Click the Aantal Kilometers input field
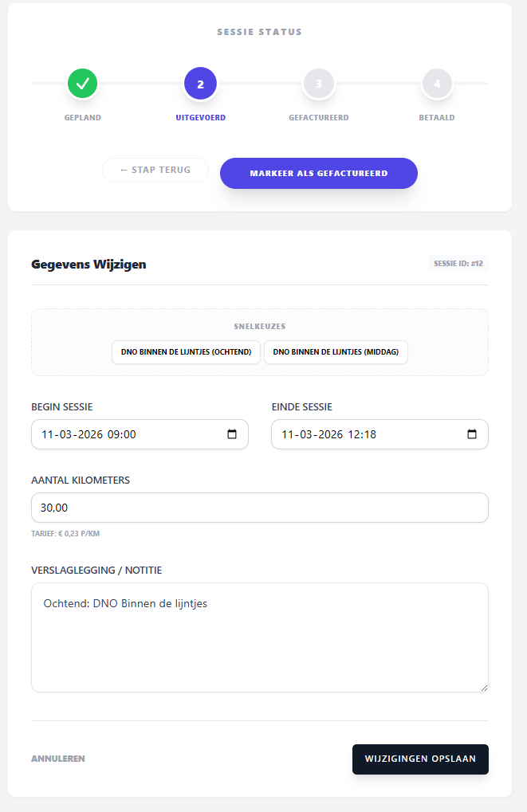 click(x=259, y=508)
